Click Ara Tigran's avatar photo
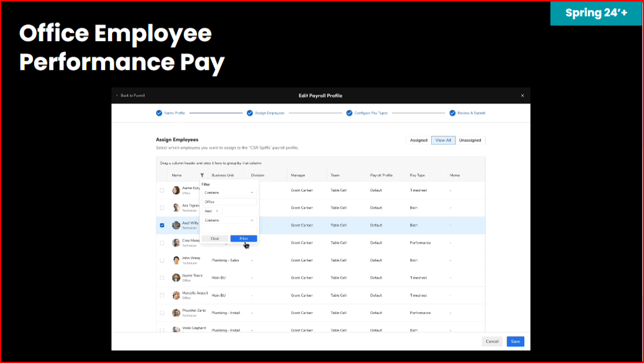 click(176, 208)
